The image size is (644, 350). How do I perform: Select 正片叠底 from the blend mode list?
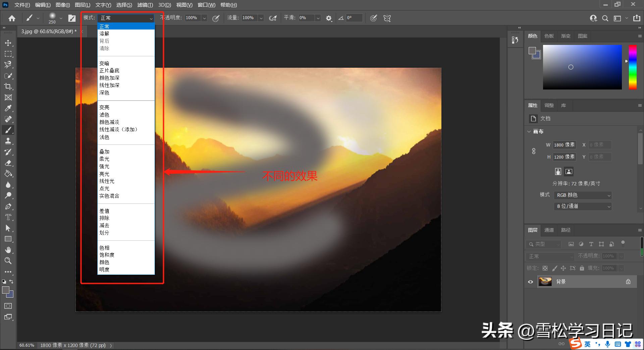tap(109, 70)
